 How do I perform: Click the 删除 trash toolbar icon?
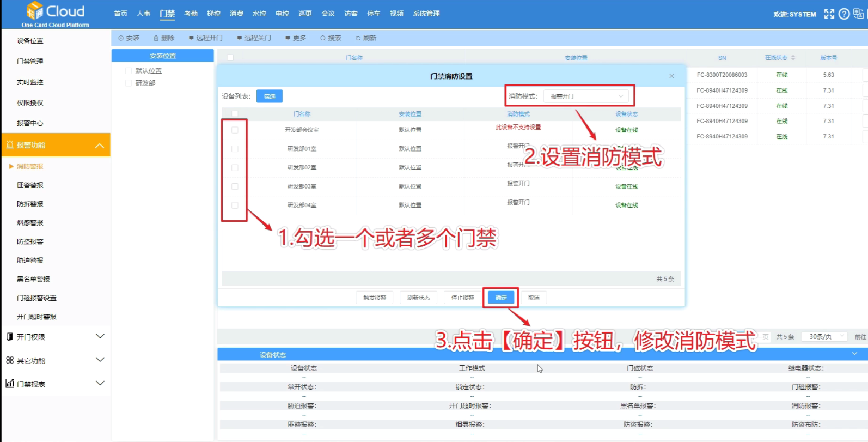click(156, 38)
